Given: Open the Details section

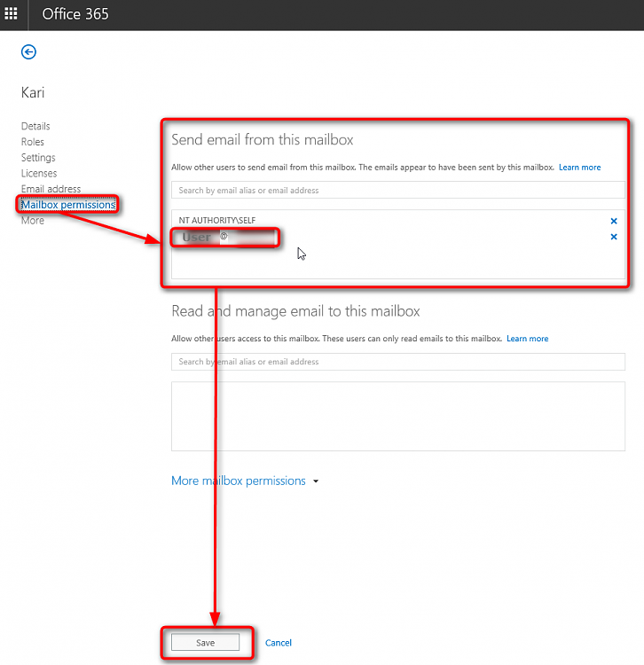Looking at the screenshot, I should pyautogui.click(x=35, y=126).
